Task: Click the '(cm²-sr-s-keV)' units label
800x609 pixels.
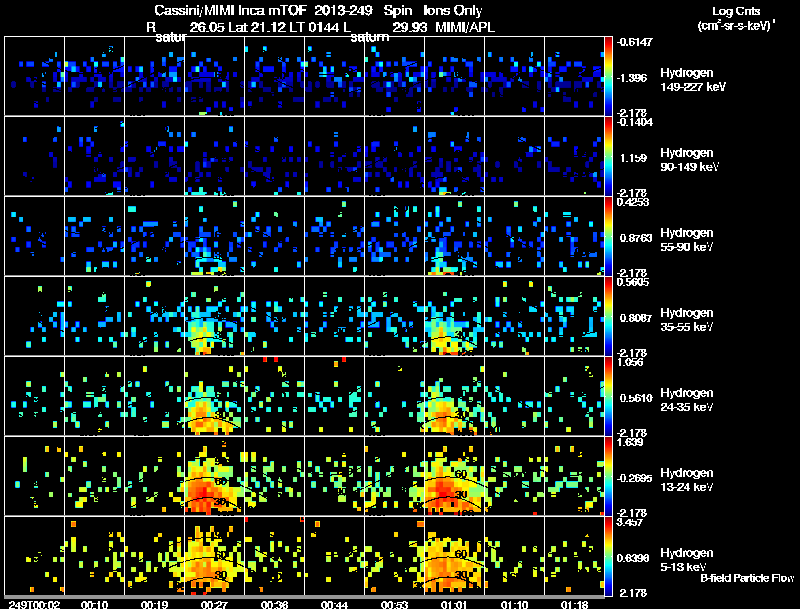Action: tap(737, 25)
